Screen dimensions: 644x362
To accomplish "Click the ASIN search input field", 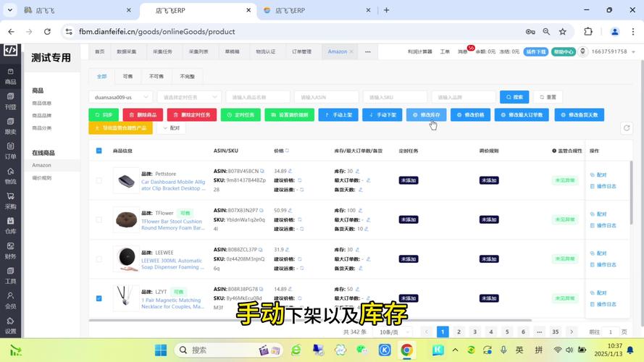I will [327, 97].
